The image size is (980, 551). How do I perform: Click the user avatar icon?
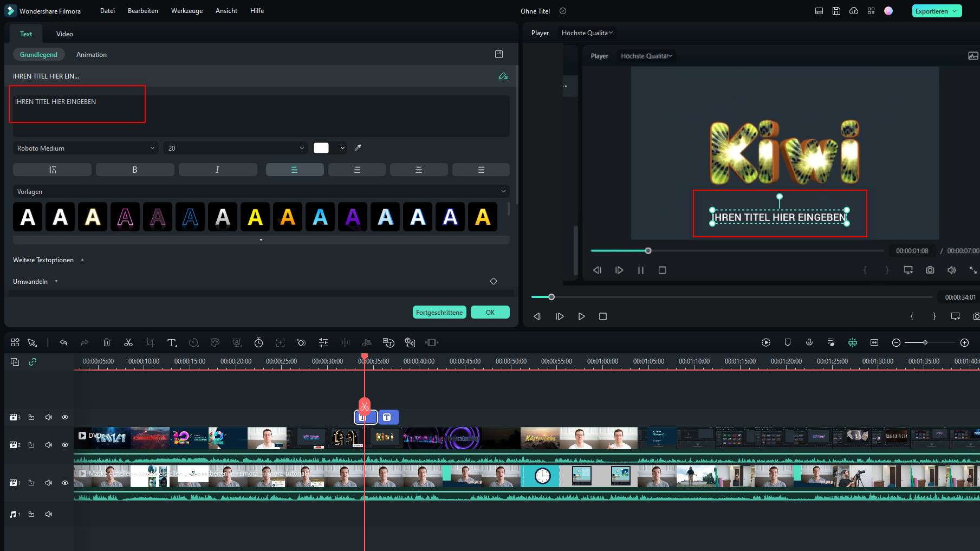888,11
